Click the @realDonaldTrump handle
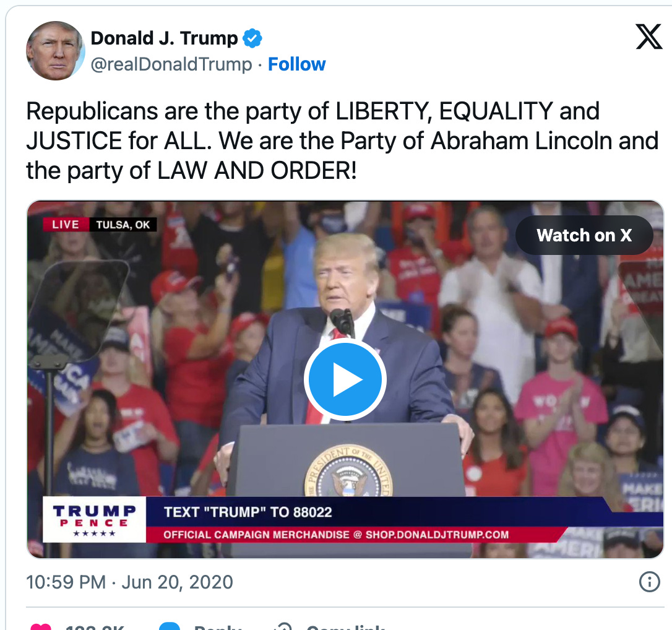The height and width of the screenshot is (630, 672). pyautogui.click(x=171, y=64)
